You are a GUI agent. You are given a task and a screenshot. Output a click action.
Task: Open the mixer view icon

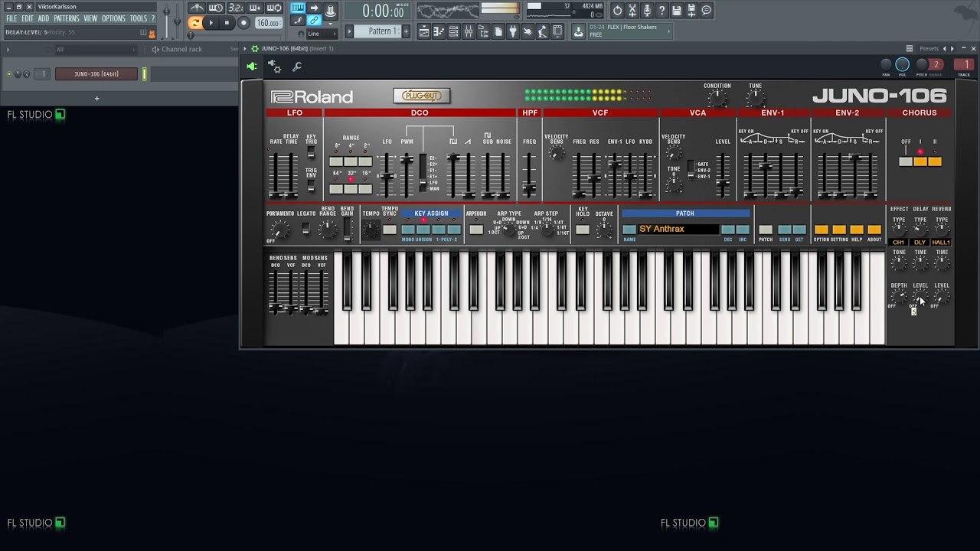(x=468, y=31)
